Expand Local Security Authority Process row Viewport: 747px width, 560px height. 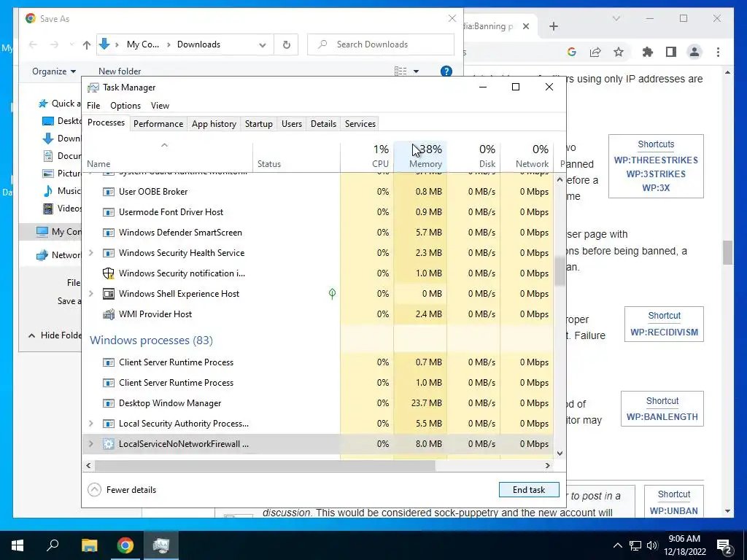(x=91, y=424)
